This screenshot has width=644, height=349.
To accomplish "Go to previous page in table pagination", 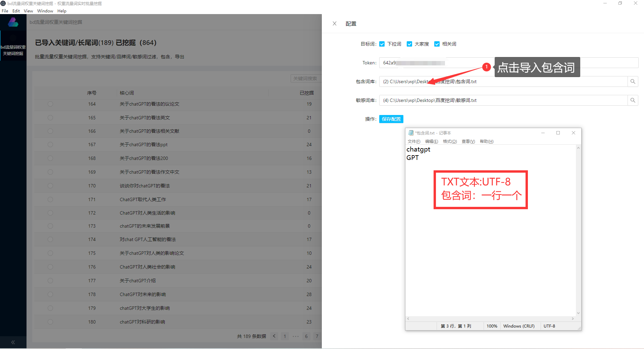I will [x=274, y=336].
